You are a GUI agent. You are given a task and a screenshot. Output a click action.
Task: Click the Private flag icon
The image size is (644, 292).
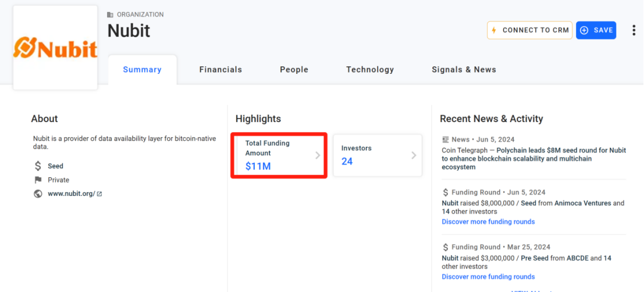click(x=38, y=180)
